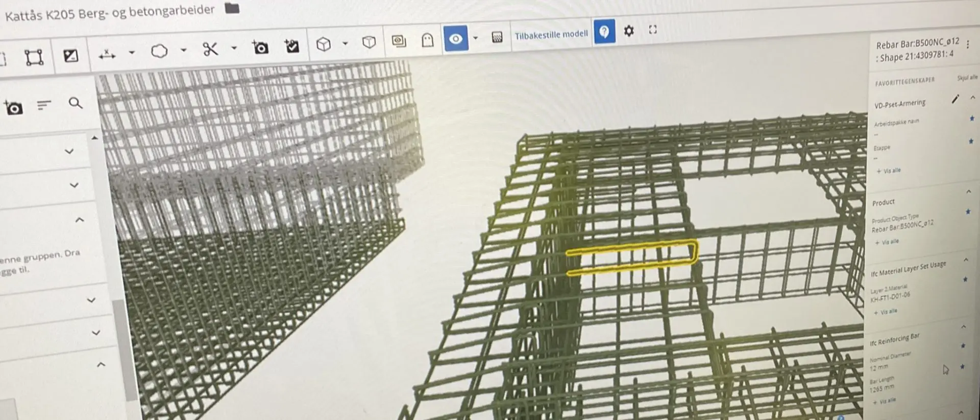Select the area selection box tool
The height and width of the screenshot is (420, 980).
coord(34,57)
